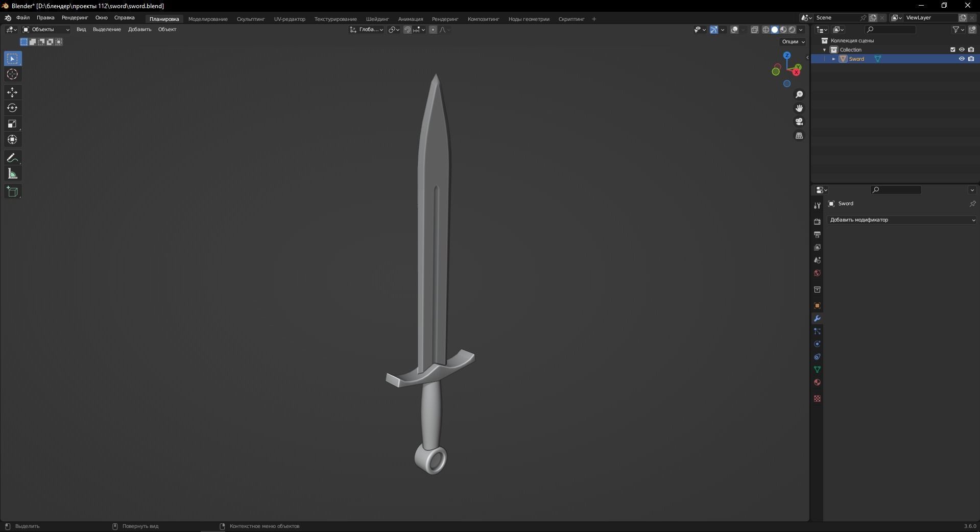Collapse the Collection tree item

click(x=824, y=50)
